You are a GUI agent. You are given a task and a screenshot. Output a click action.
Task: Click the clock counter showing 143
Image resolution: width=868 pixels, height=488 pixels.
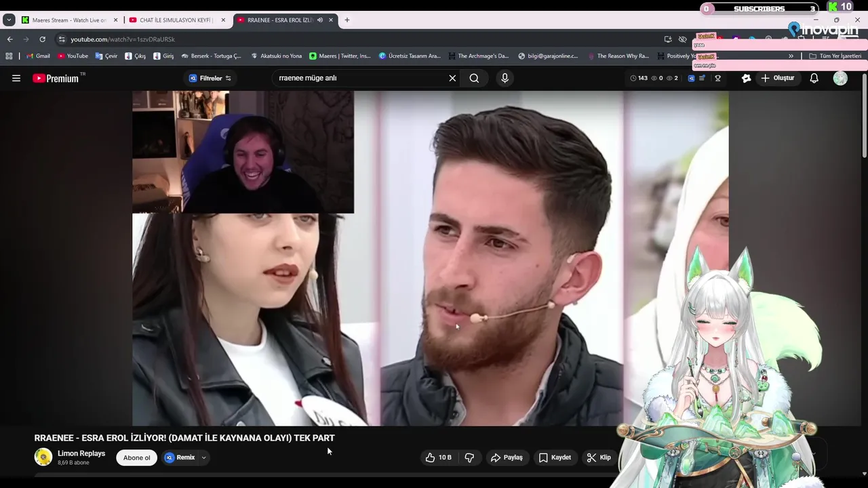click(x=639, y=78)
